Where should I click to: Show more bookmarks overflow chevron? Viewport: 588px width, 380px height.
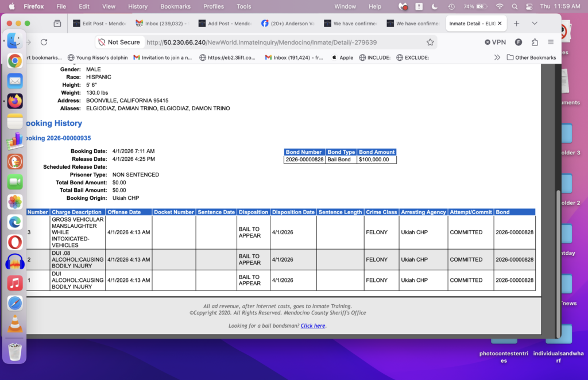(497, 57)
